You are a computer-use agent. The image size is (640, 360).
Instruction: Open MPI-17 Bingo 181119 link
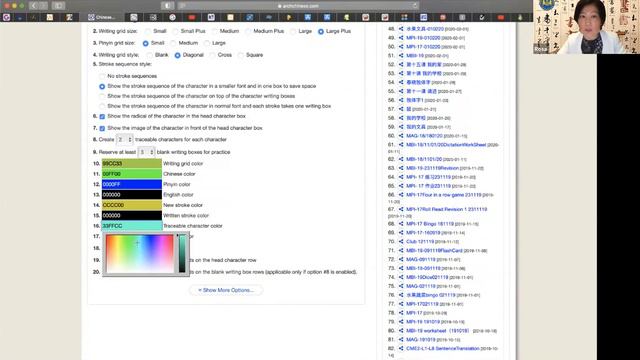(x=430, y=224)
